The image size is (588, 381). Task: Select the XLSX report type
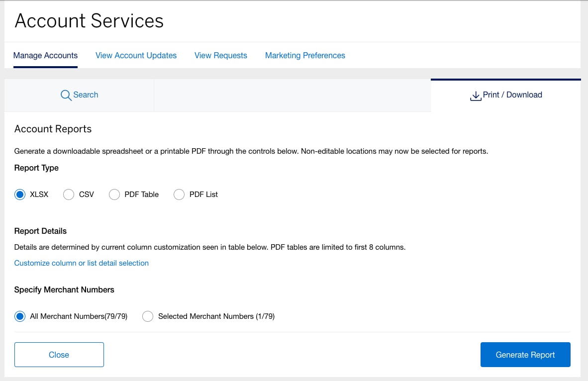pos(20,194)
